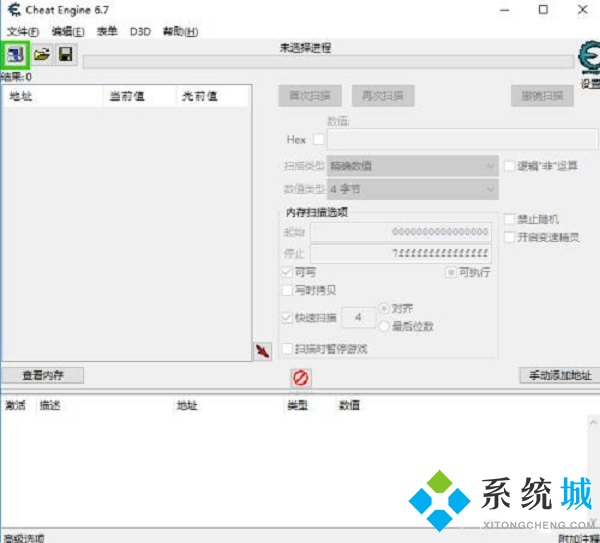Open the 文件 menu
Screen dimensions: 600x543
point(23,32)
